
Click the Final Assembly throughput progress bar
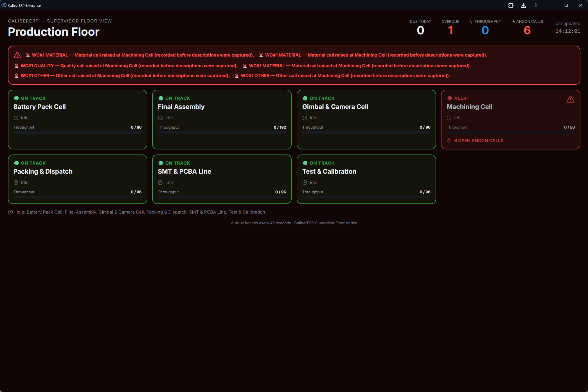click(x=222, y=132)
